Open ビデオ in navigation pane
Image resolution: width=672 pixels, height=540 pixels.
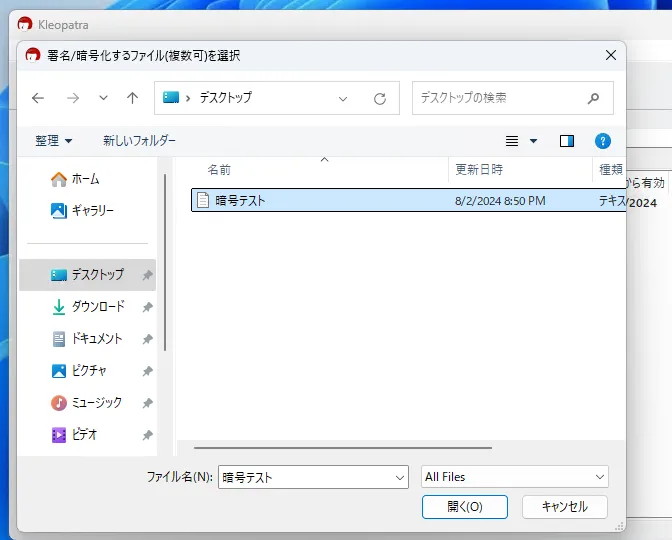tap(75, 435)
